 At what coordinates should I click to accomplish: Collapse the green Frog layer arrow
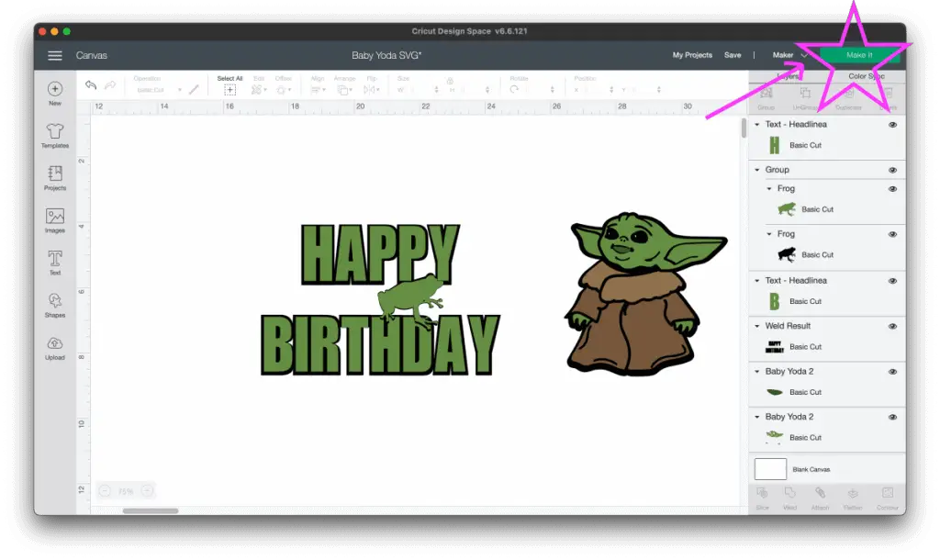pos(769,188)
